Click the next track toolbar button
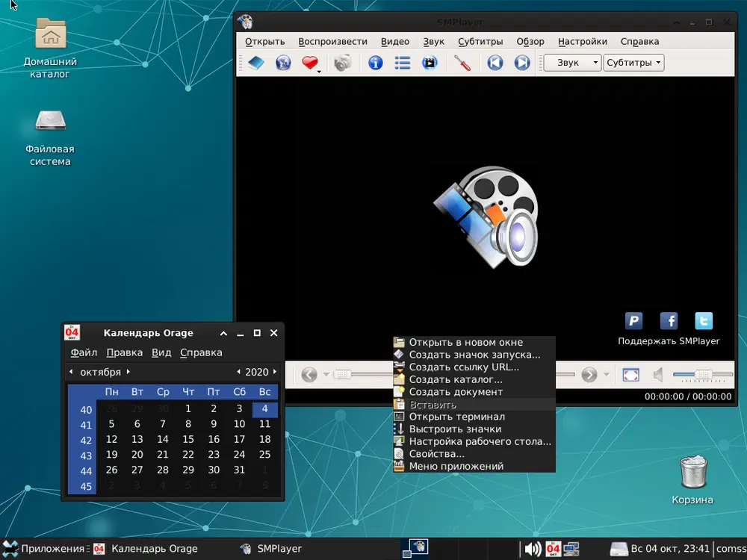 click(x=522, y=63)
